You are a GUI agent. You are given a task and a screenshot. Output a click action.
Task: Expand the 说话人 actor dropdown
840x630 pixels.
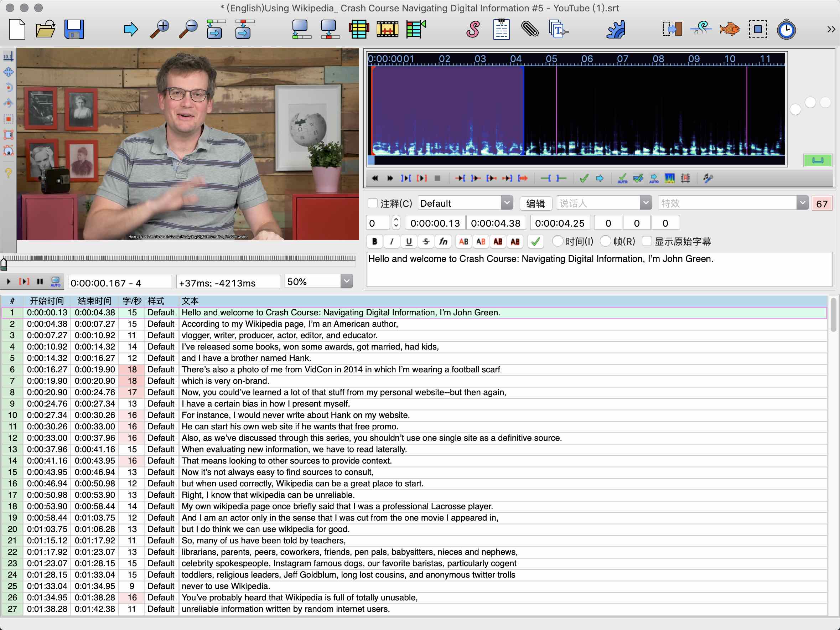coord(645,203)
